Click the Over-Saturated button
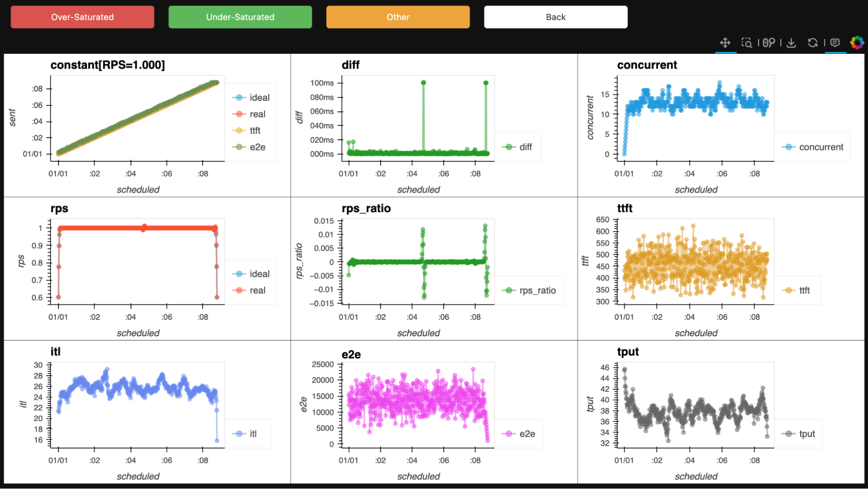 (83, 17)
